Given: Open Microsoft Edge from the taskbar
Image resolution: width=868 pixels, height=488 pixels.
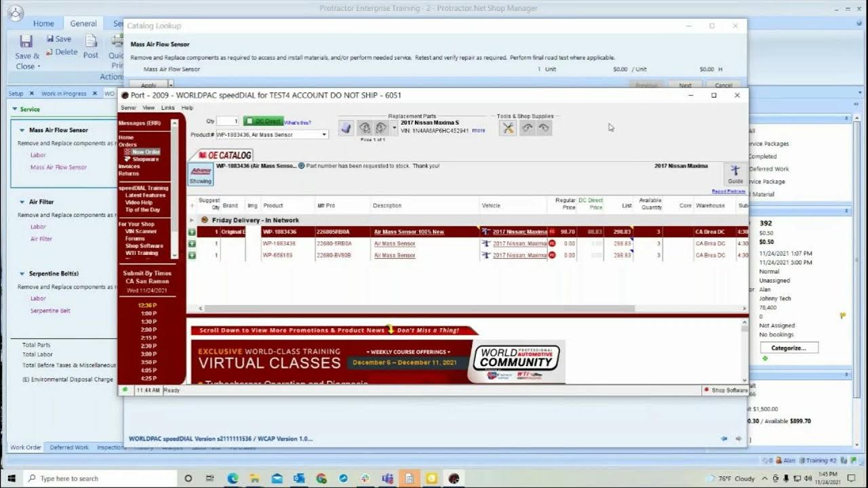Looking at the screenshot, I should [233, 478].
